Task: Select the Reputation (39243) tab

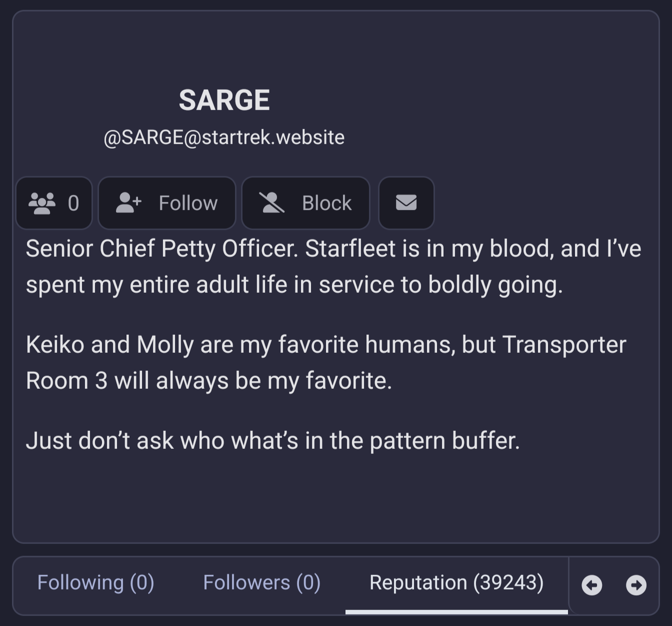Action: [456, 582]
